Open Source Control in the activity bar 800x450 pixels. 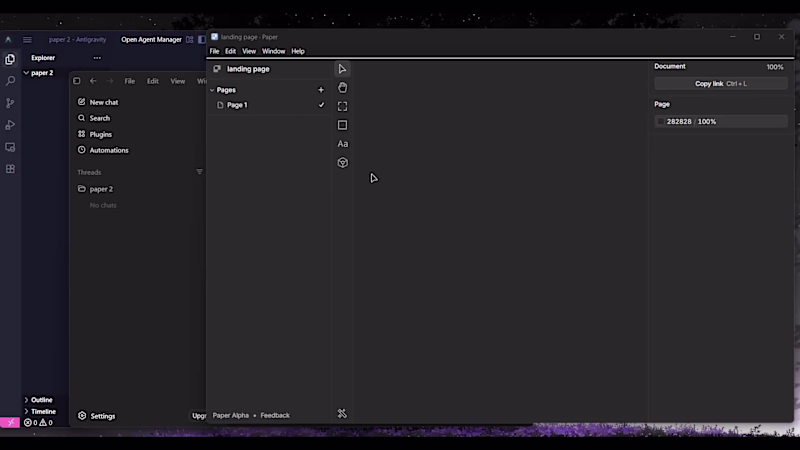(x=10, y=103)
